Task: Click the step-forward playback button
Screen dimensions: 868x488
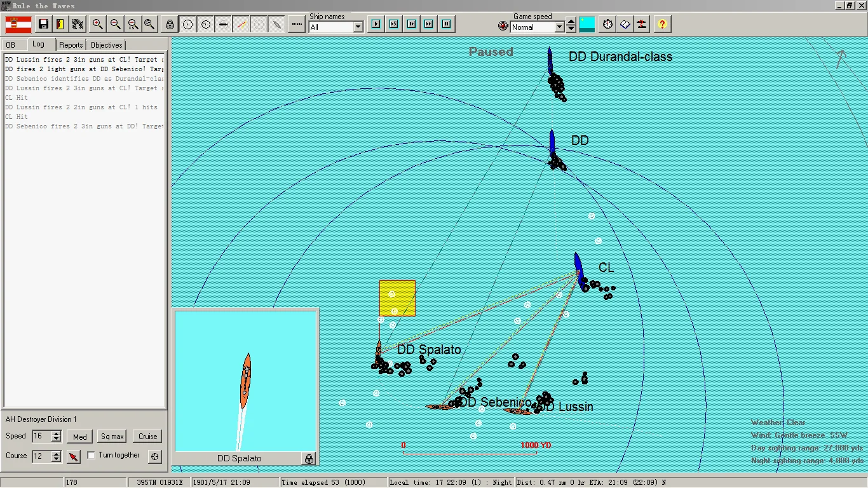Action: tap(412, 24)
